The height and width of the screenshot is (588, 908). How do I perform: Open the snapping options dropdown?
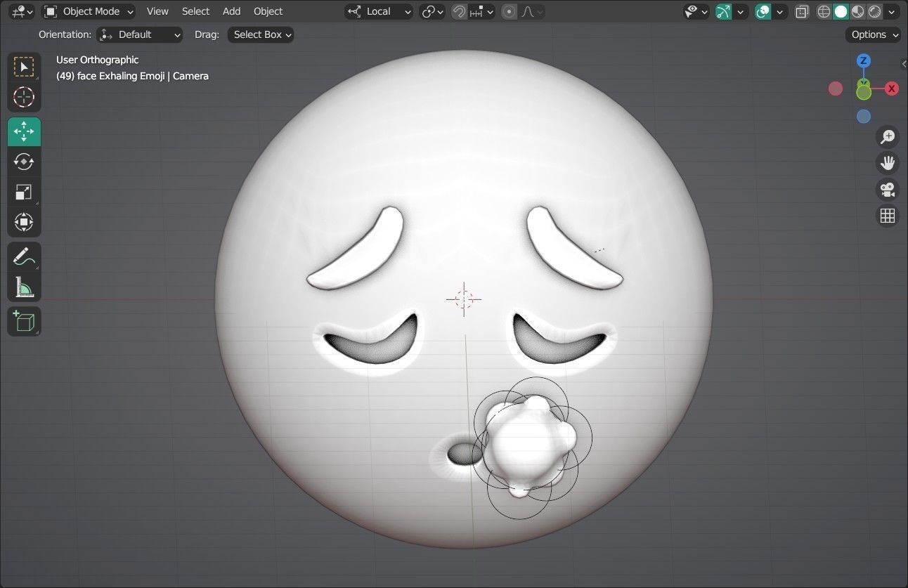[x=481, y=11]
